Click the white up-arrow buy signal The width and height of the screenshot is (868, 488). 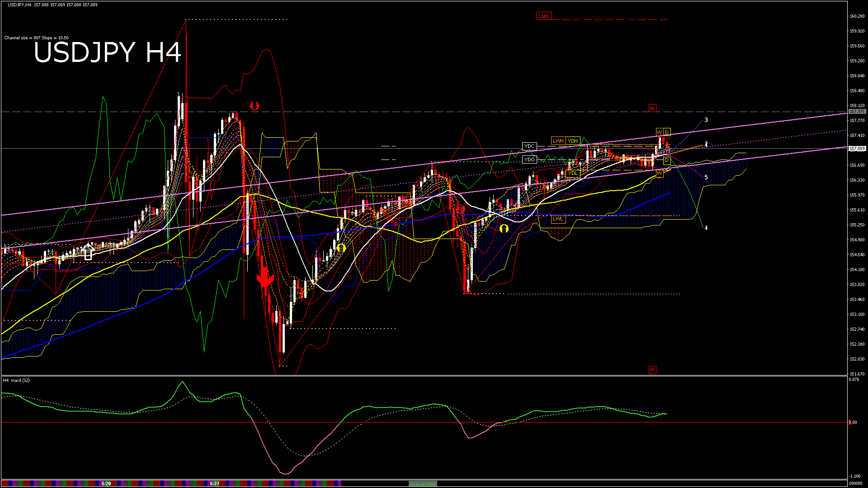pos(88,251)
